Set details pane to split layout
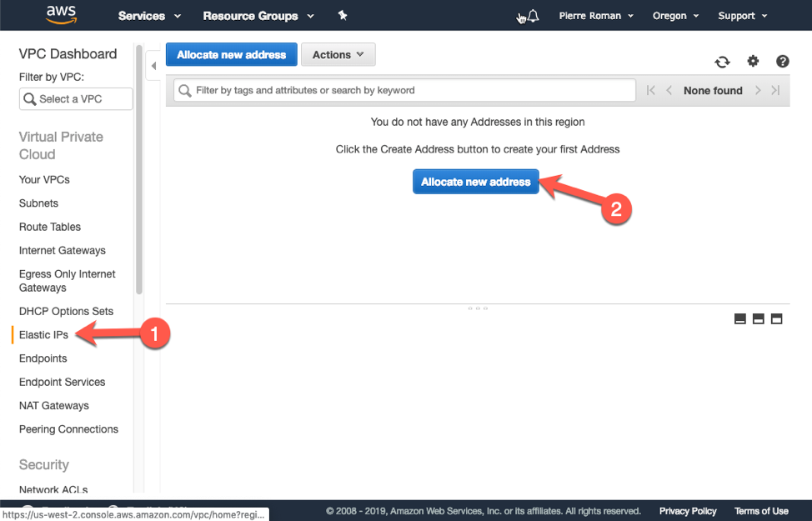812x521 pixels. click(x=758, y=318)
